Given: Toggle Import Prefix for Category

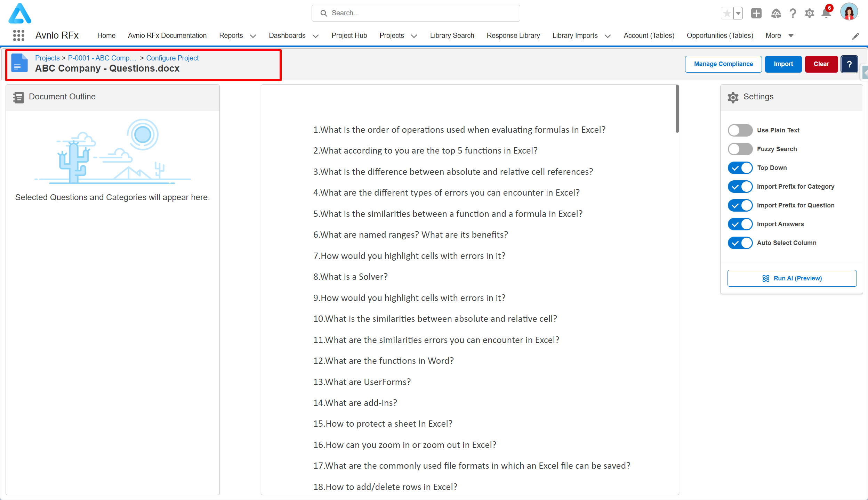Looking at the screenshot, I should click(x=740, y=187).
